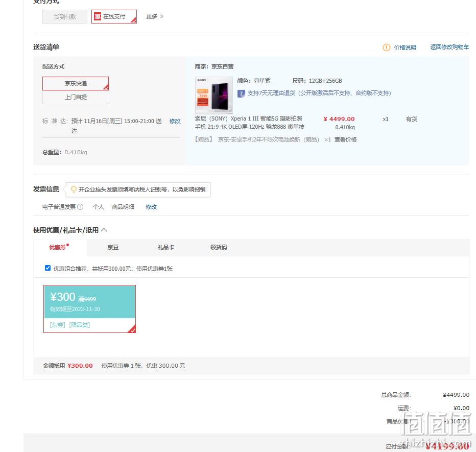Click 修改 next to delivery time
The width and height of the screenshot is (476, 452).
175,121
